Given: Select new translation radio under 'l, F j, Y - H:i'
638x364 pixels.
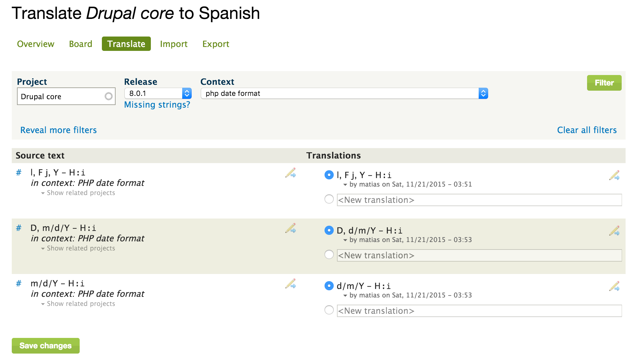Looking at the screenshot, I should coord(329,199).
